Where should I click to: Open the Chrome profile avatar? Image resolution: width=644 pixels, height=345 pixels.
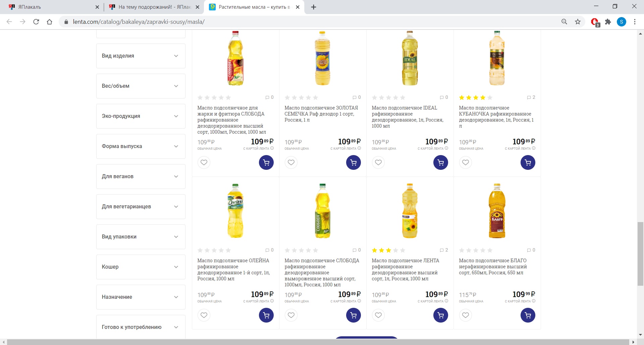coord(622,22)
